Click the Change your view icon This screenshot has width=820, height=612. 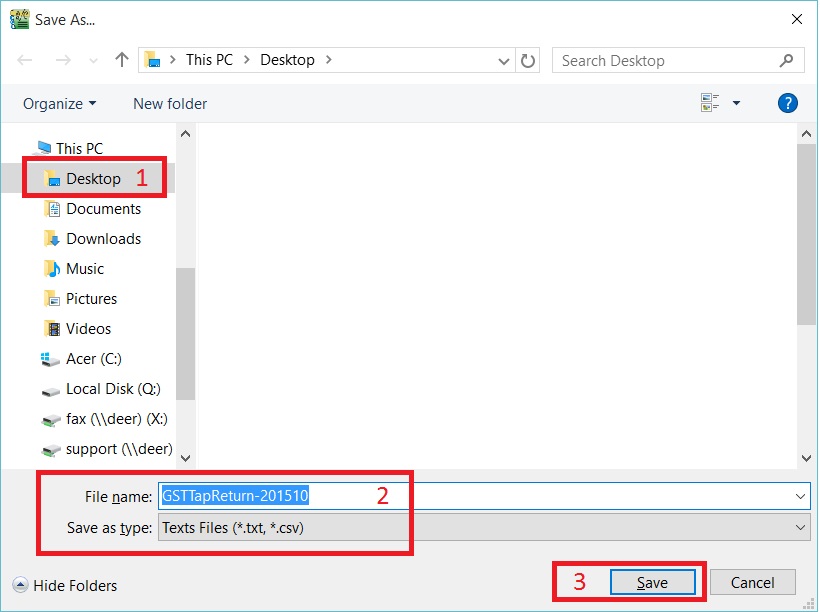[x=710, y=103]
